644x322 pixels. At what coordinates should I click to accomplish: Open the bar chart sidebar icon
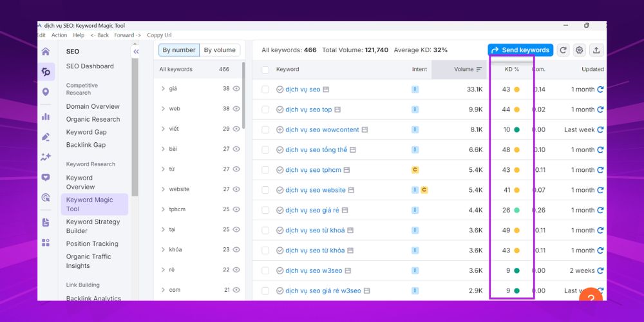[46, 117]
